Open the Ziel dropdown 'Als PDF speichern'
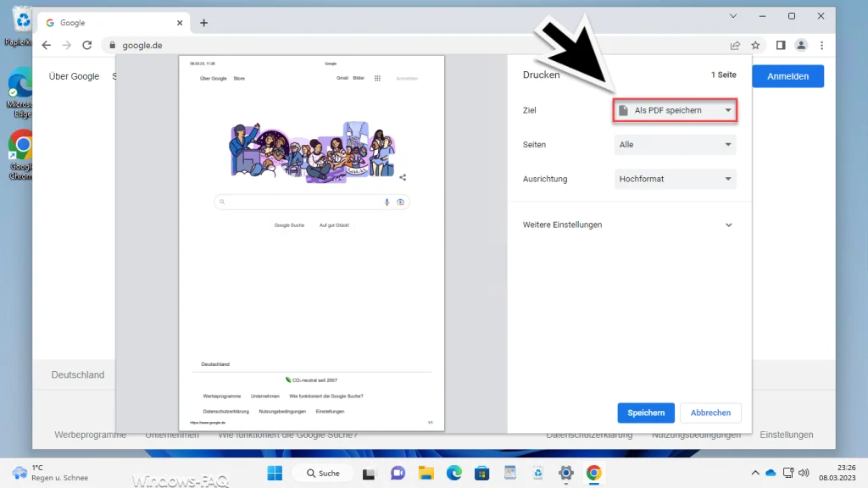 675,110
